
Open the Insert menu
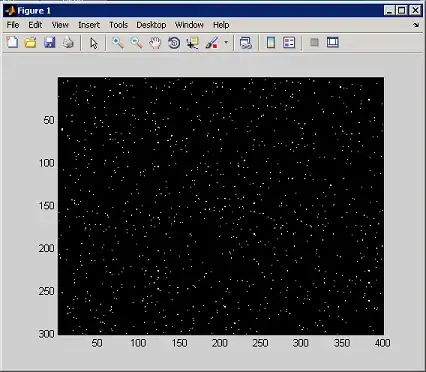click(89, 25)
